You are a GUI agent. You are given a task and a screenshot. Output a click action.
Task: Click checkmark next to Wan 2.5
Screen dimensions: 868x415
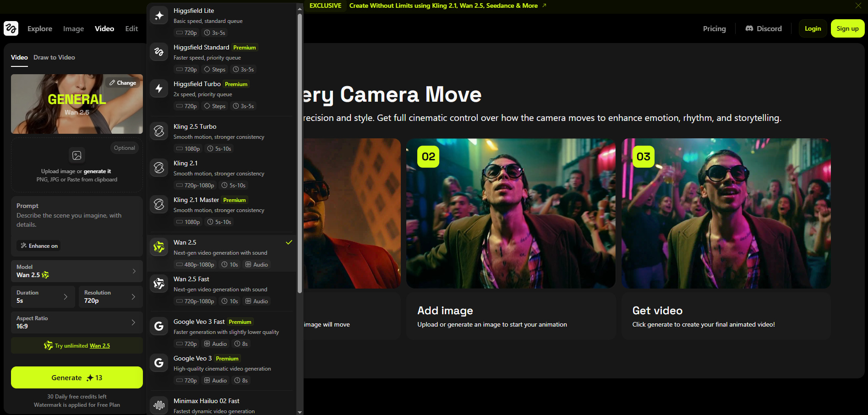[289, 242]
